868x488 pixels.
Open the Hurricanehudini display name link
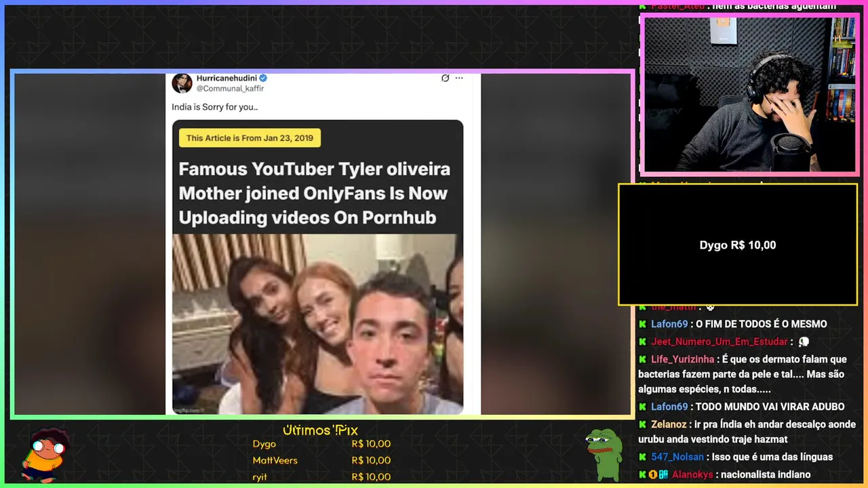coord(226,78)
